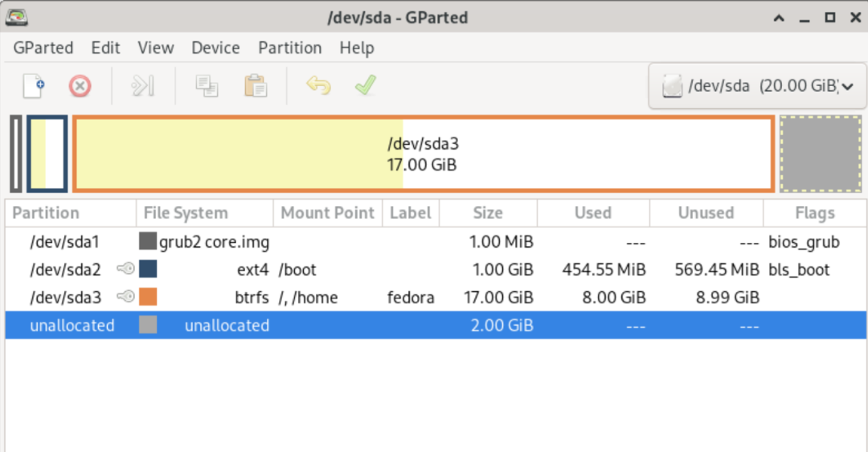Click the Copy partition icon
This screenshot has height=452, width=868.
coord(207,85)
